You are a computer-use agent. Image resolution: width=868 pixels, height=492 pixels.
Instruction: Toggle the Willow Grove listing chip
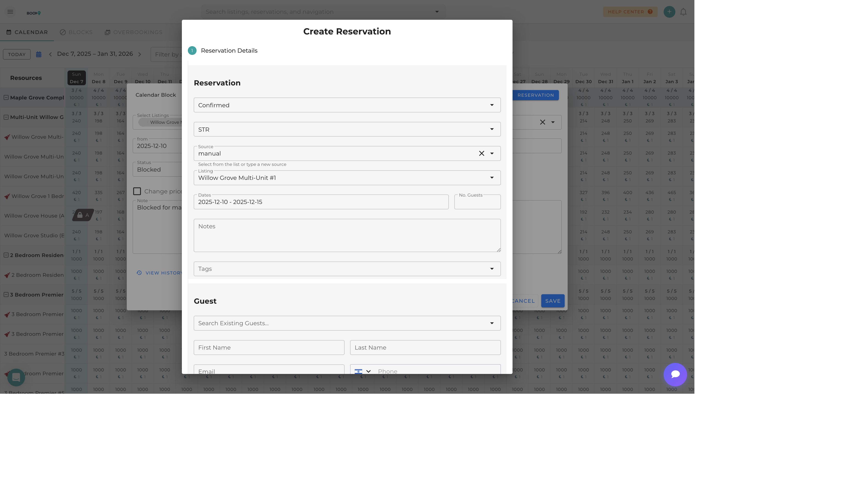[143, 122]
